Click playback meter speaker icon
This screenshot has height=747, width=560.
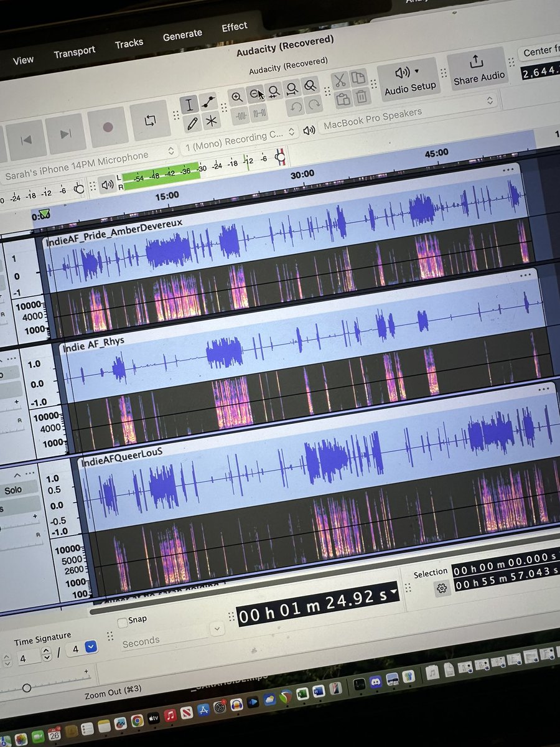pyautogui.click(x=108, y=184)
